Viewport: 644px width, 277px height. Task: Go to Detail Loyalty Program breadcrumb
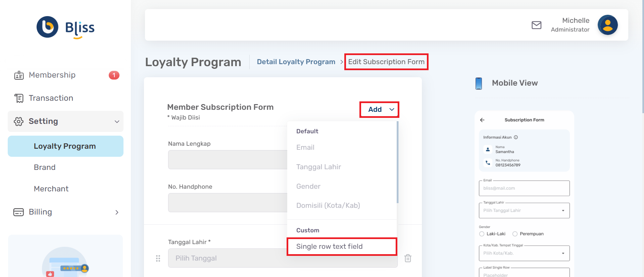296,62
